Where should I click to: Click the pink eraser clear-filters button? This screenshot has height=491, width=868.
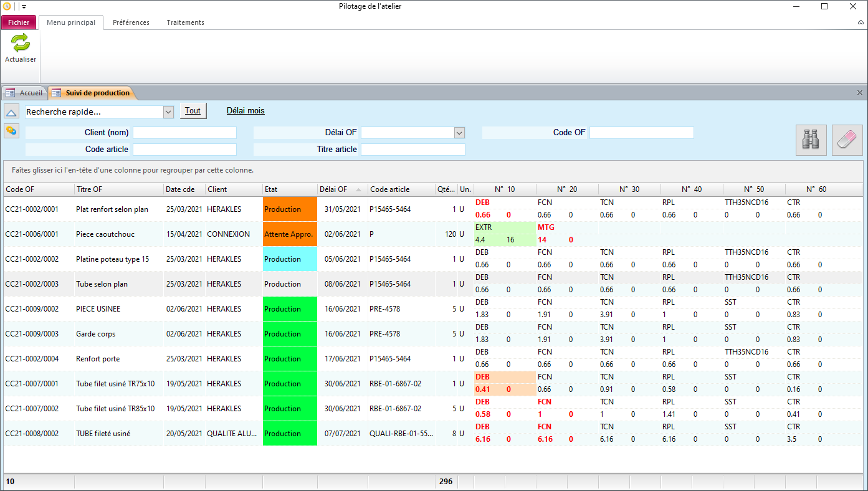click(x=847, y=140)
